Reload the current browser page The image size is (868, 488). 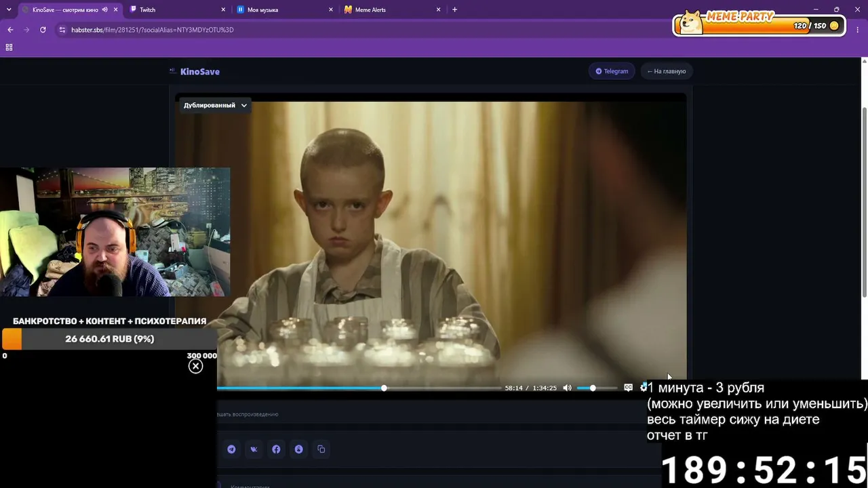(x=43, y=30)
